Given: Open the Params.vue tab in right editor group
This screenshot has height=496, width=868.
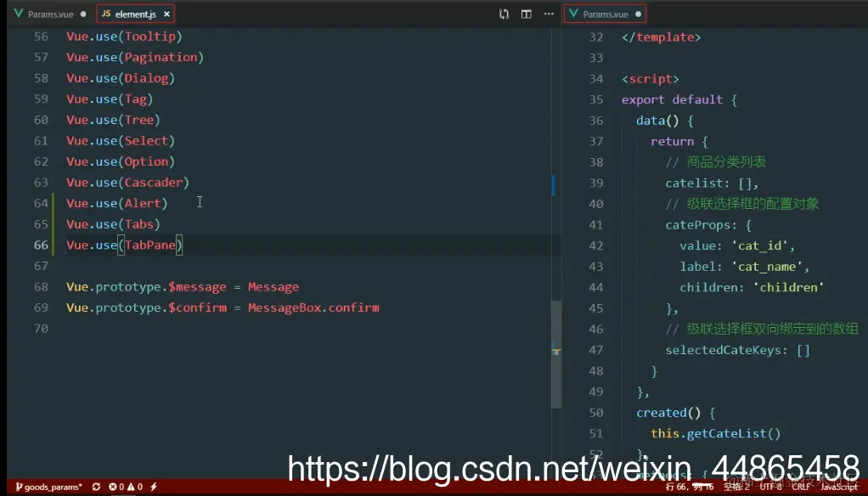Looking at the screenshot, I should click(x=605, y=14).
